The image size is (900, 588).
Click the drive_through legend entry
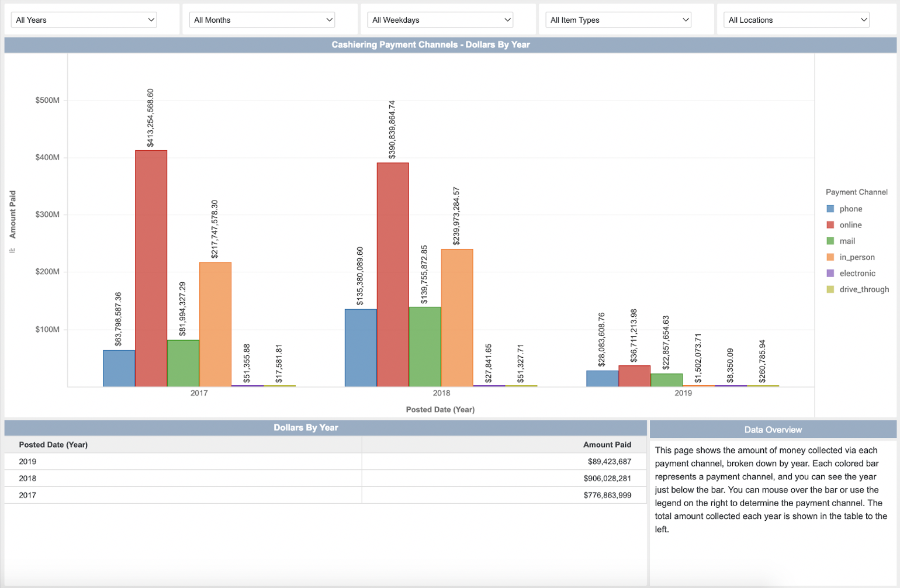point(864,289)
